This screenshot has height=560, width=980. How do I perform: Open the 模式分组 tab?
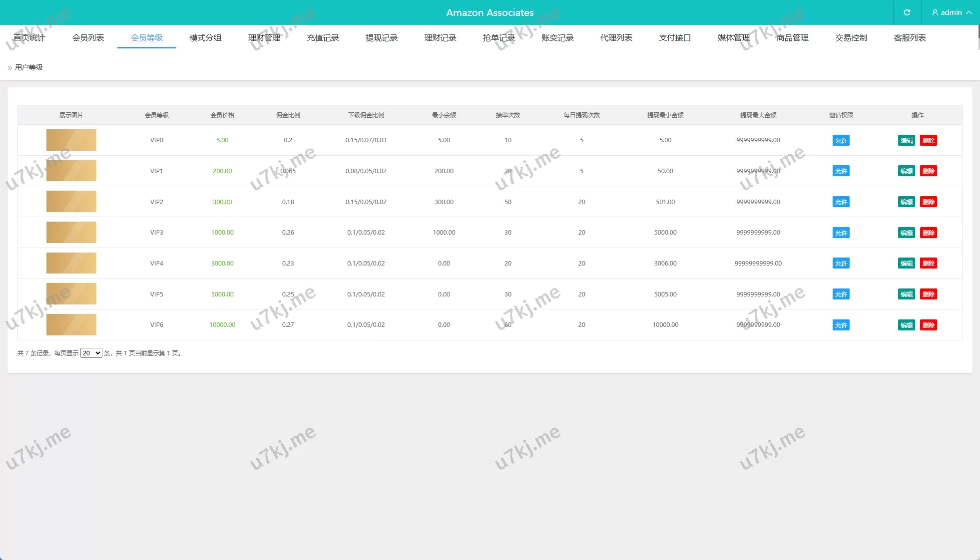pos(205,38)
